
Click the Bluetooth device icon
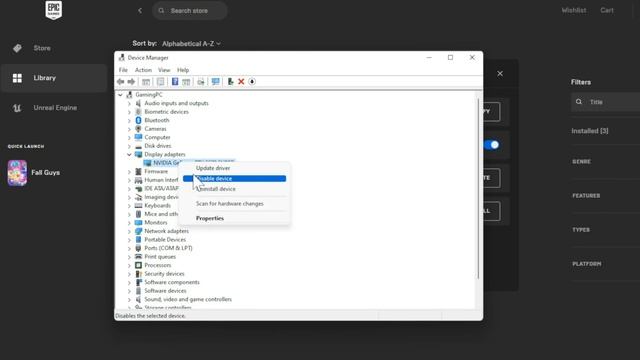coord(138,120)
